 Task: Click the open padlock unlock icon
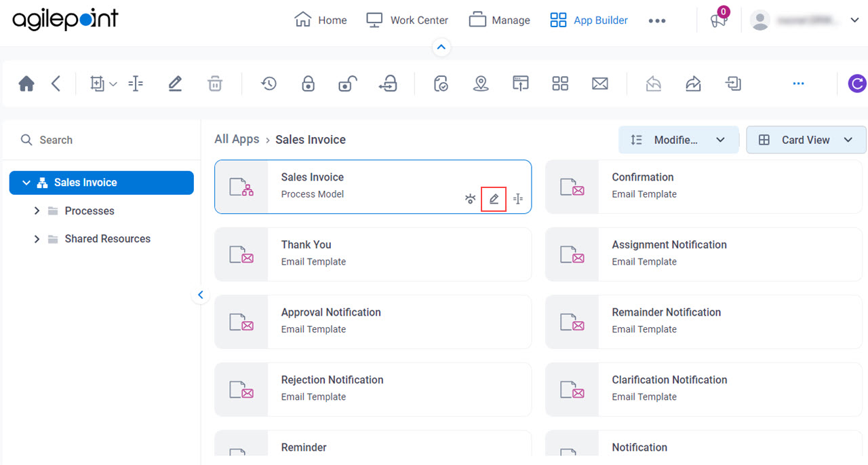[x=347, y=83]
